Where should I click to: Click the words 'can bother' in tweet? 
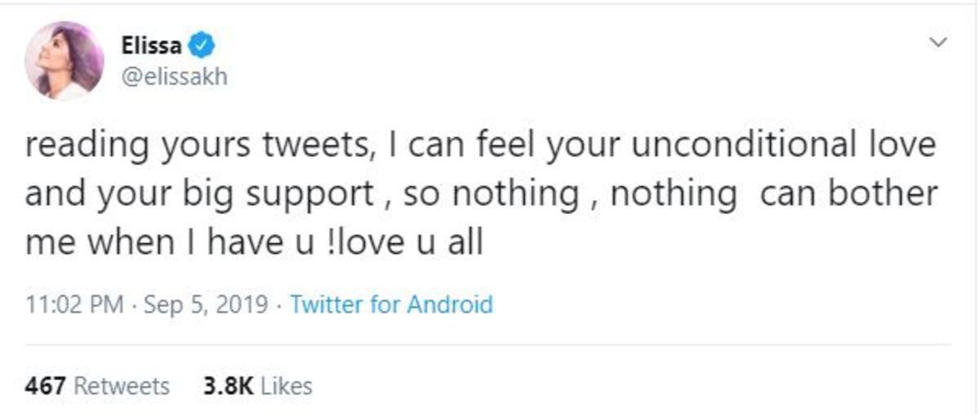(x=849, y=194)
